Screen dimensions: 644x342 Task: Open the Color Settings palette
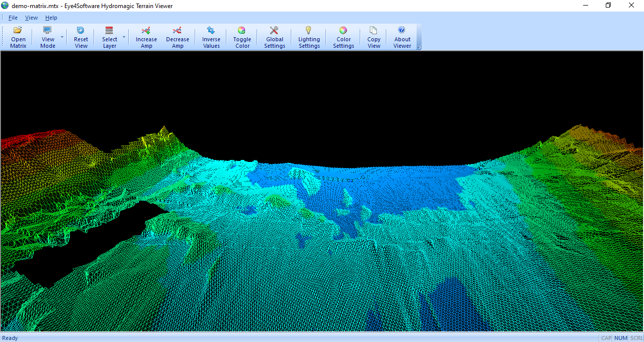pos(344,37)
